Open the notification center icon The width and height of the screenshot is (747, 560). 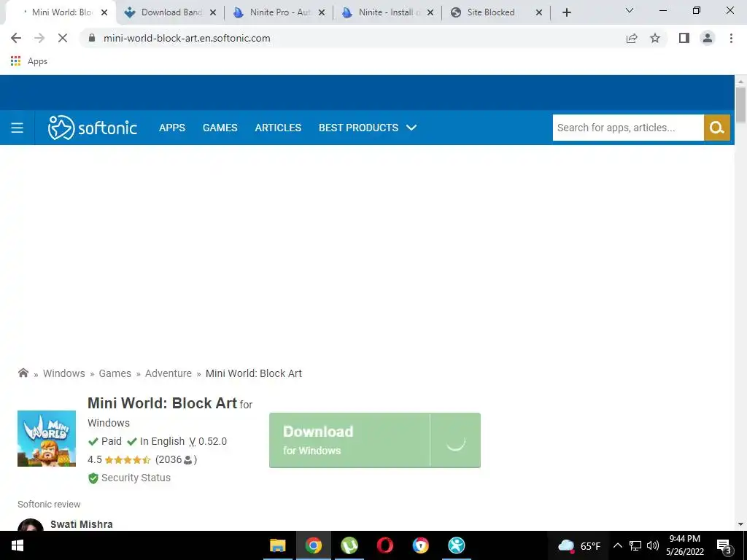tap(724, 546)
